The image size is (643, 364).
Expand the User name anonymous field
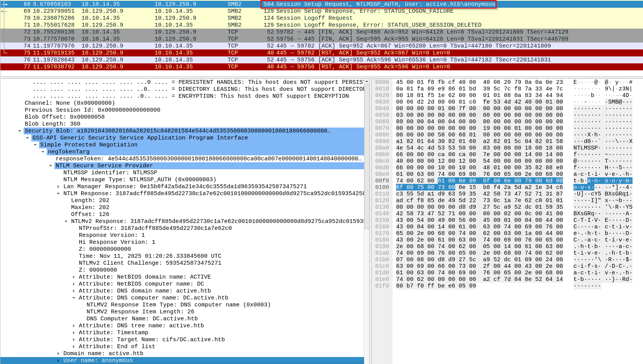58,361
